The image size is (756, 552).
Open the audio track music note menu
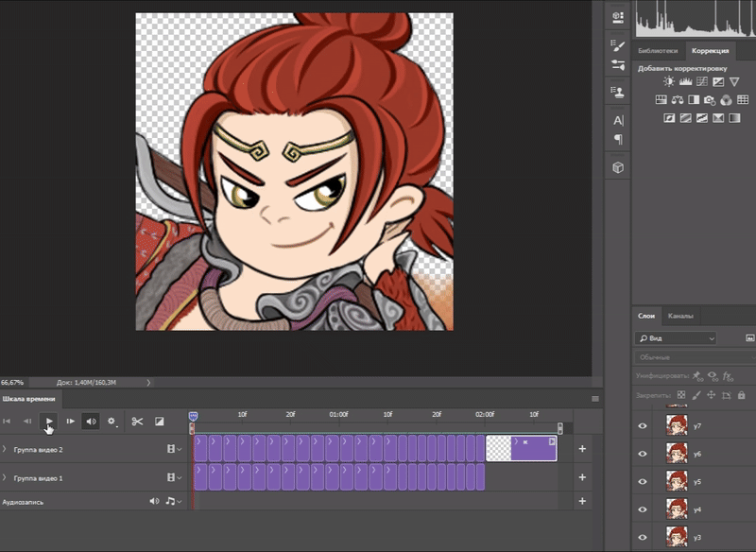click(x=173, y=501)
